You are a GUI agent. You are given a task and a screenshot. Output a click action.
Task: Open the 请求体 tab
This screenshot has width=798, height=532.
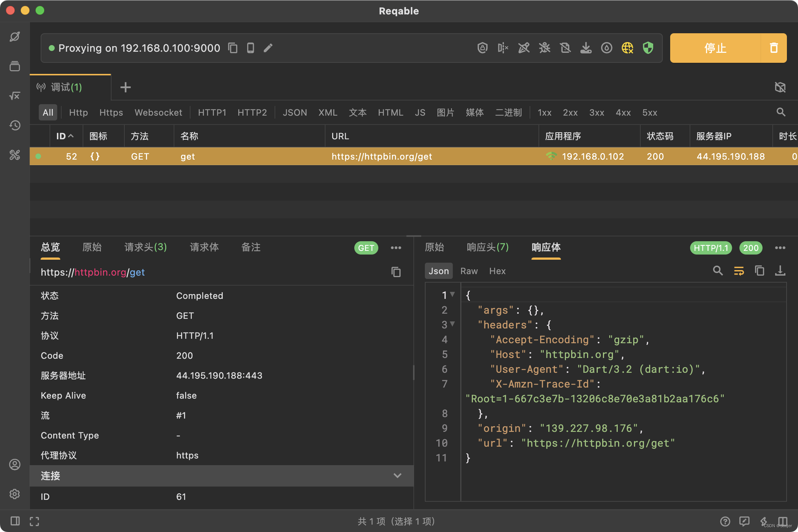(204, 247)
